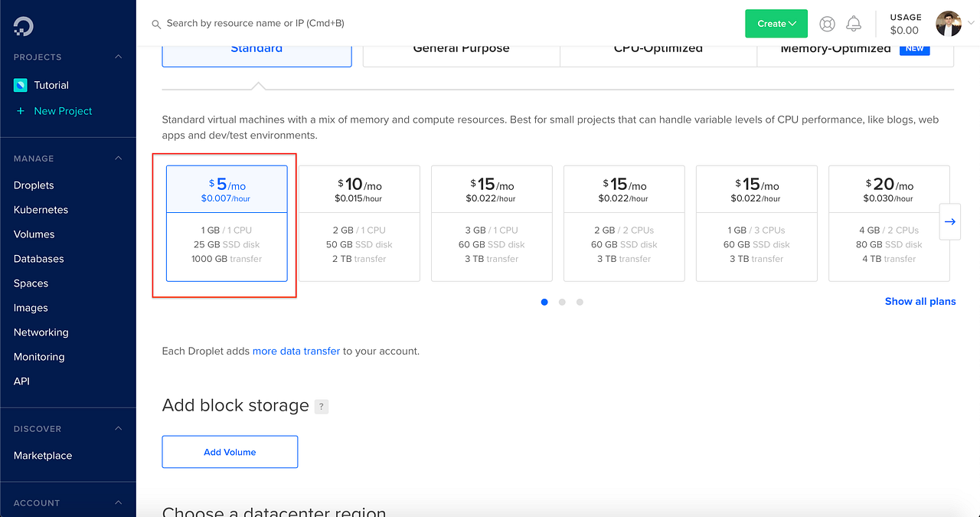Screen dimensions: 980x517
Task: Open the Create dropdown menu
Action: pos(776,24)
